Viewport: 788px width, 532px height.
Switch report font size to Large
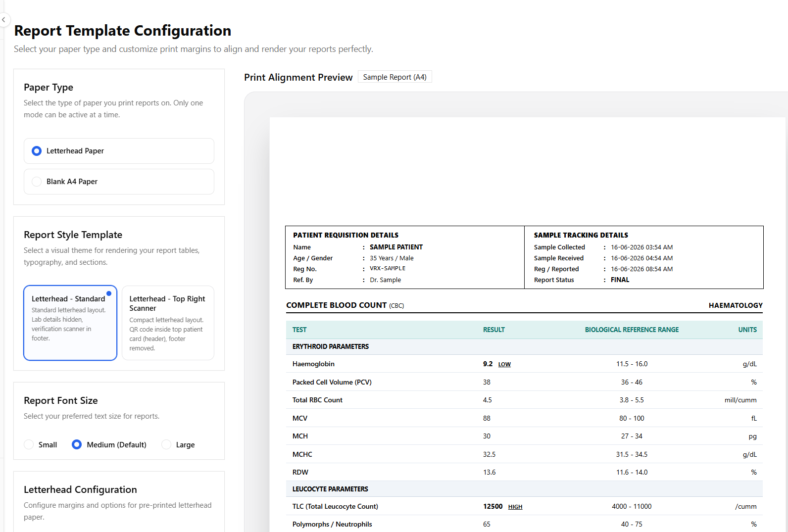click(x=178, y=444)
